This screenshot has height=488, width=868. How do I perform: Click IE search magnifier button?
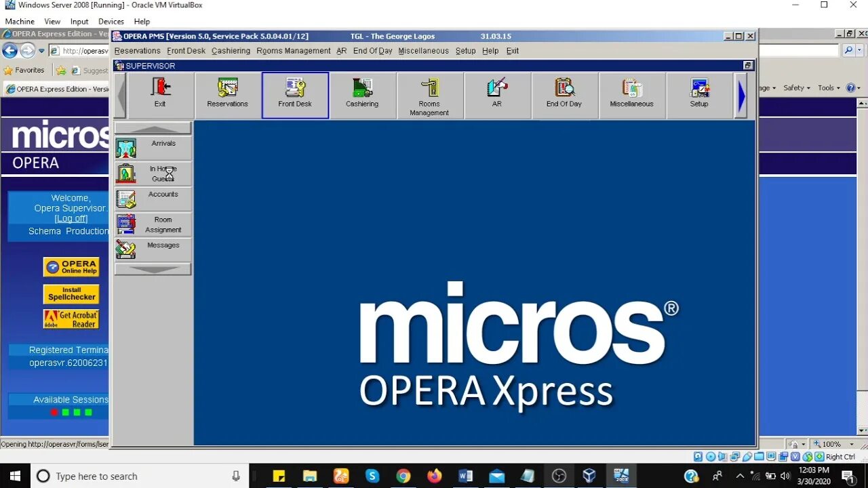click(848, 51)
